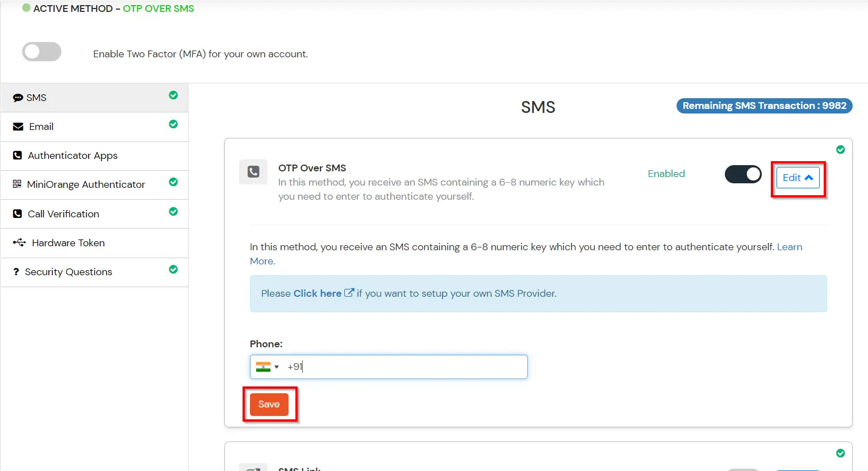This screenshot has width=868, height=471.
Task: Click the Remaining SMS Transaction badge
Action: pos(764,106)
